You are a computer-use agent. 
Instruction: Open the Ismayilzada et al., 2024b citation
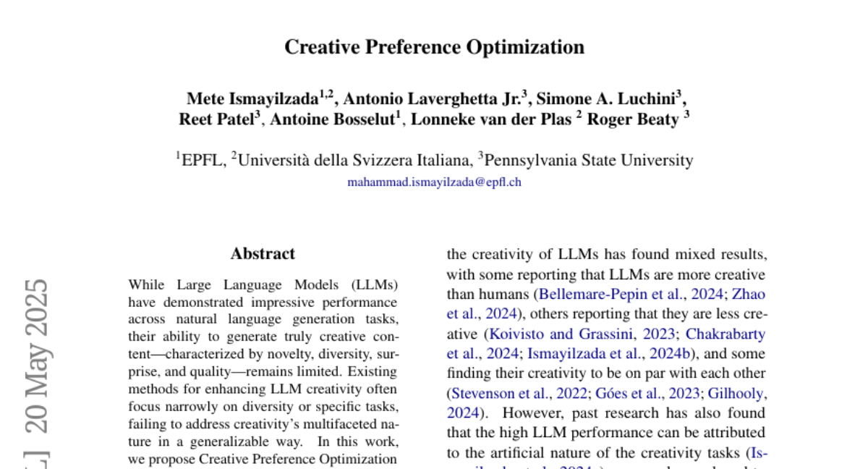pos(609,354)
